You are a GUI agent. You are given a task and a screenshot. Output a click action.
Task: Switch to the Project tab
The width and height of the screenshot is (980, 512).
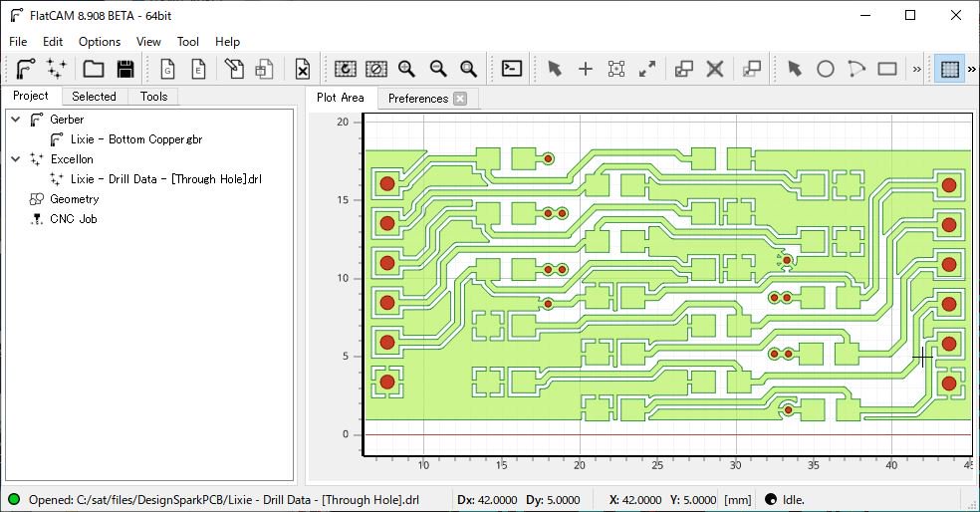click(x=31, y=96)
